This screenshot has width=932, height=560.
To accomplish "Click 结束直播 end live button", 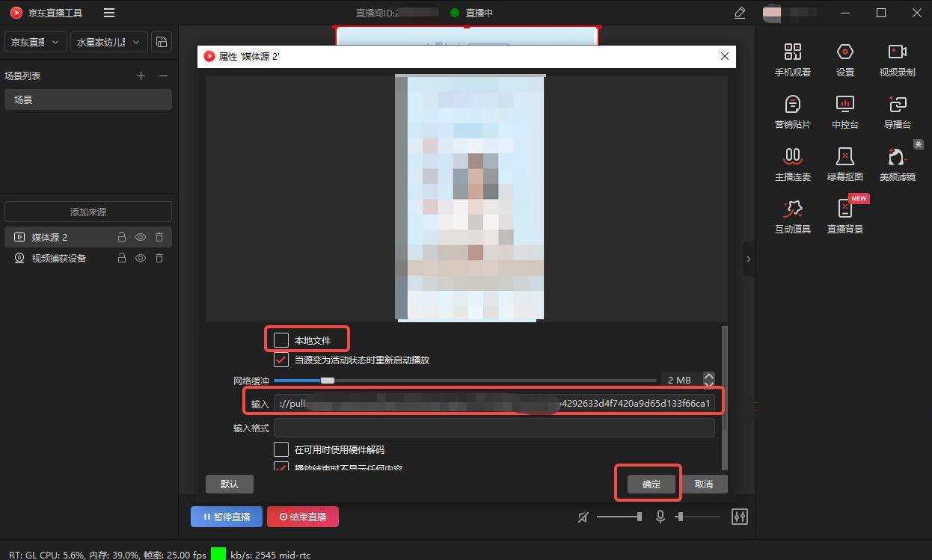I will (303, 517).
